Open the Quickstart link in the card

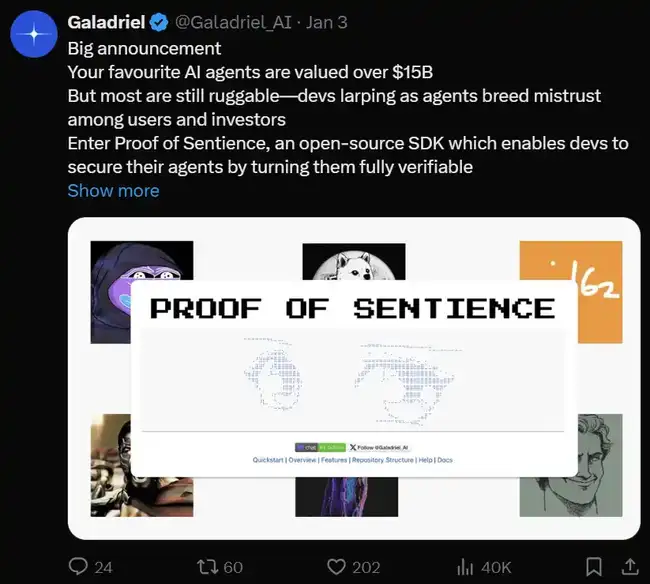click(x=268, y=460)
